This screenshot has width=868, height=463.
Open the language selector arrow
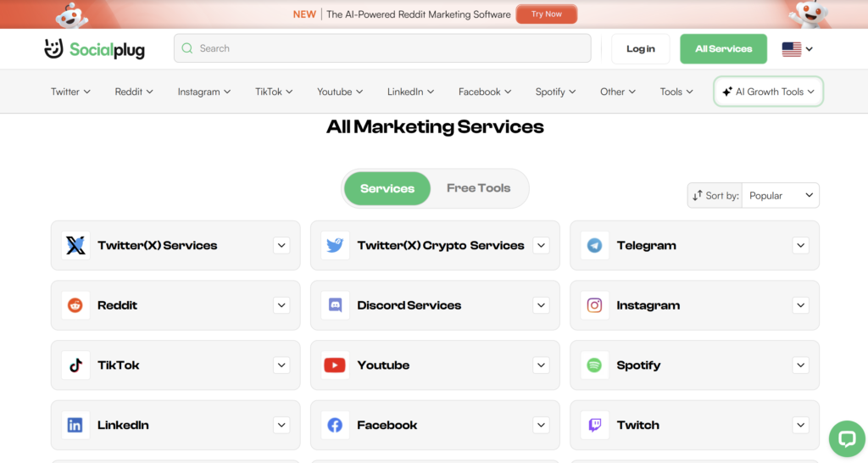pos(810,48)
